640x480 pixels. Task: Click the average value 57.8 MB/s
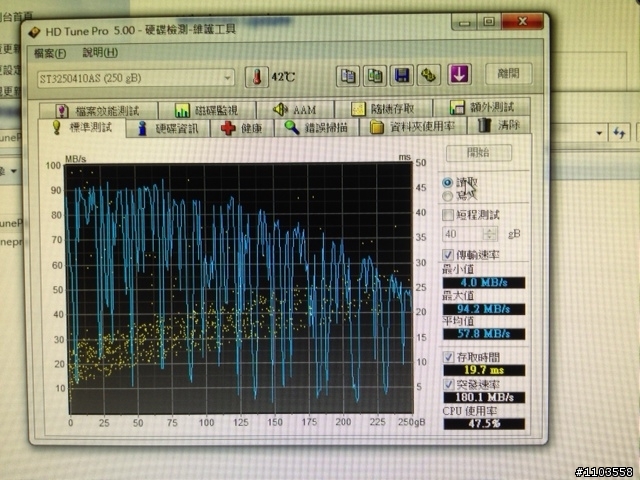pyautogui.click(x=484, y=334)
